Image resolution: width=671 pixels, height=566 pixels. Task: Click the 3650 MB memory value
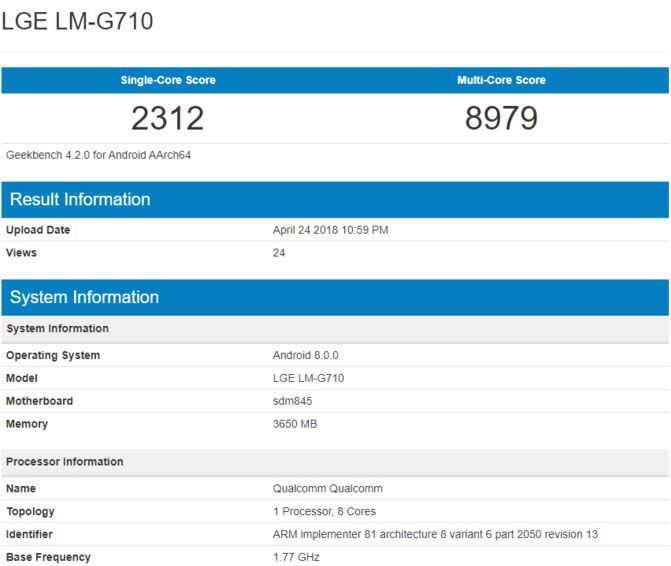(x=295, y=424)
